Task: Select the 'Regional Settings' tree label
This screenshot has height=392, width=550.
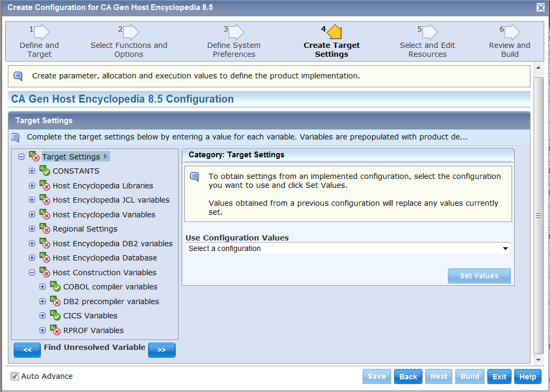Action: point(85,229)
